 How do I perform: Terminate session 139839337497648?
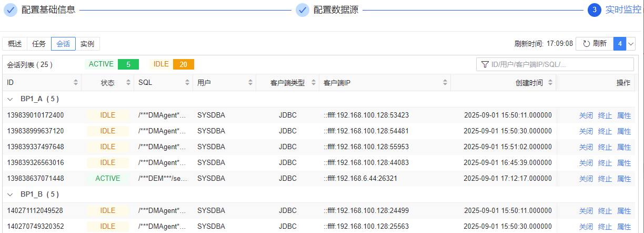click(605, 147)
